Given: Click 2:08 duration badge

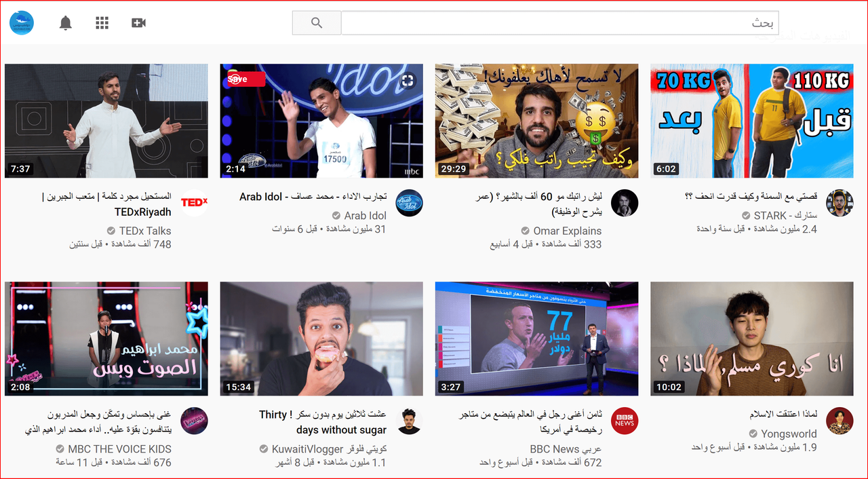Looking at the screenshot, I should [20, 387].
